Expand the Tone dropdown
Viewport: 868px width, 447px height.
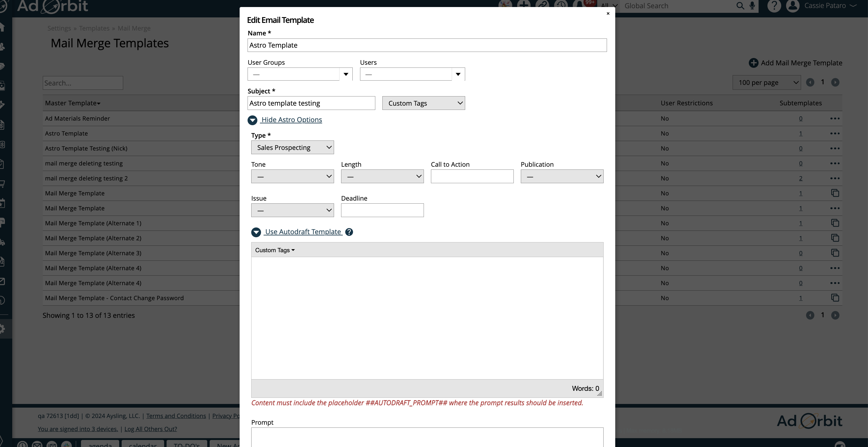coord(292,176)
